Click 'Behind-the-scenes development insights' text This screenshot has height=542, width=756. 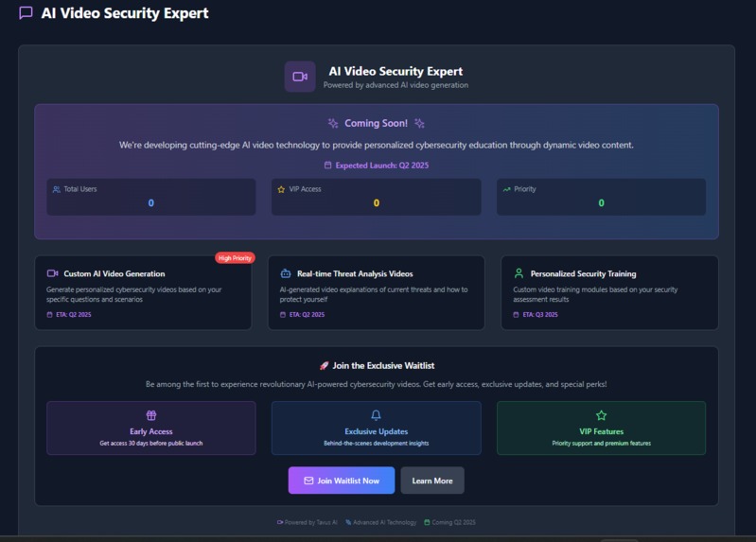coord(376,443)
